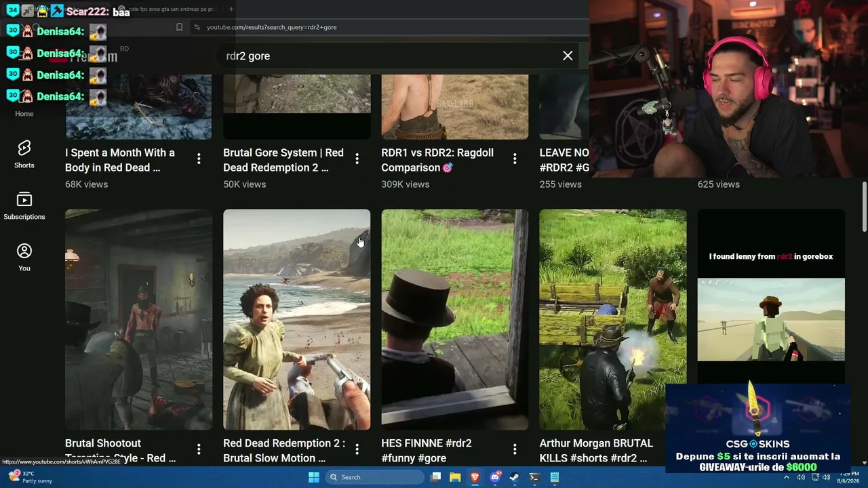This screenshot has width=868, height=488.
Task: Open 'Brutal Shootout Tarantino Style' short title
Action: point(120,451)
